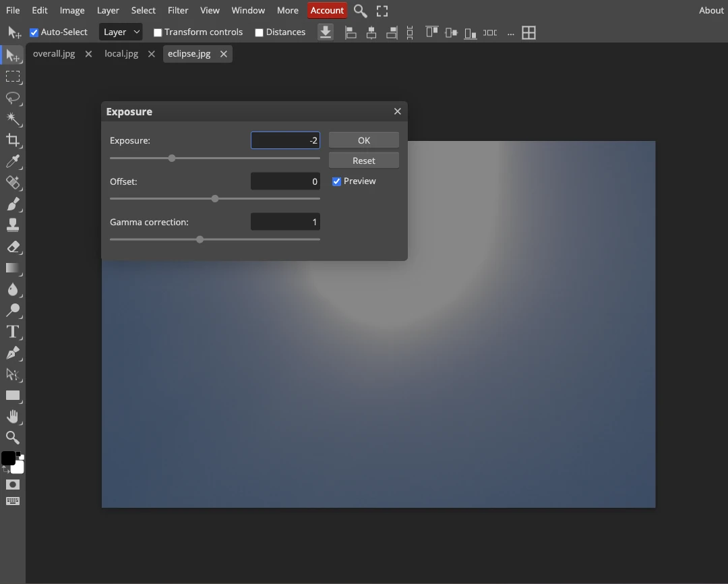Click the Account button
Viewport: 728px width, 584px height.
click(327, 10)
